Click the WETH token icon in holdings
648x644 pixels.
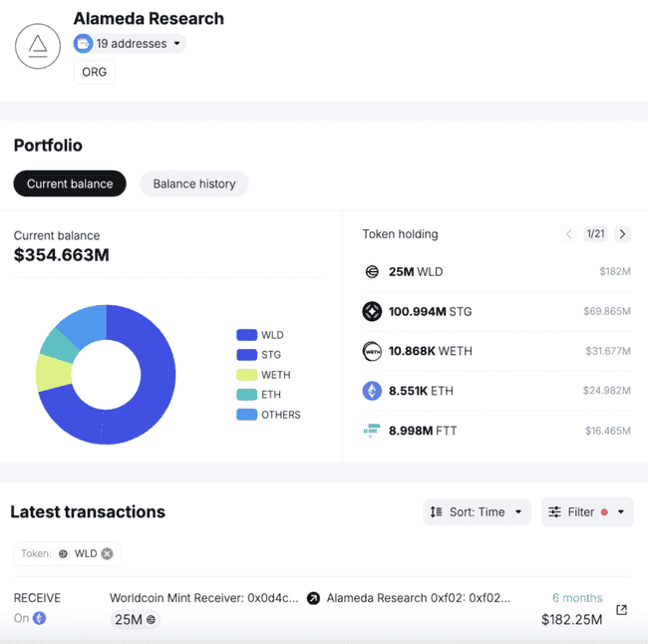coord(372,351)
